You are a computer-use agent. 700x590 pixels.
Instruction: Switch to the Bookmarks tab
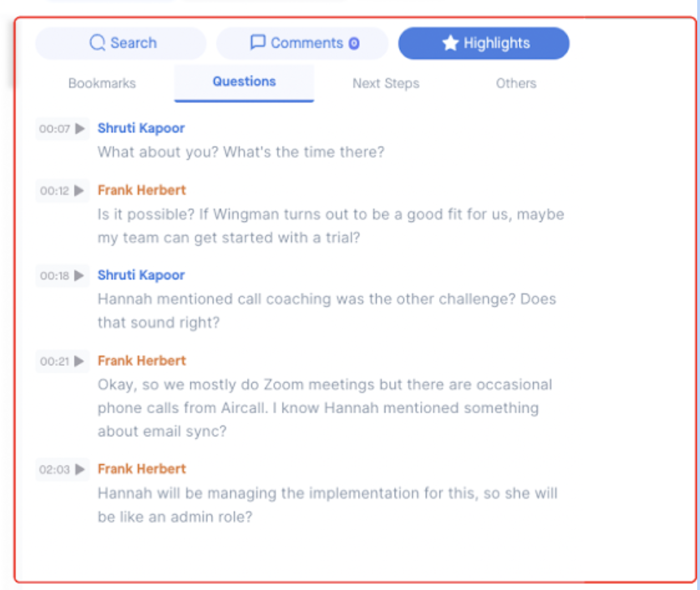pyautogui.click(x=102, y=83)
